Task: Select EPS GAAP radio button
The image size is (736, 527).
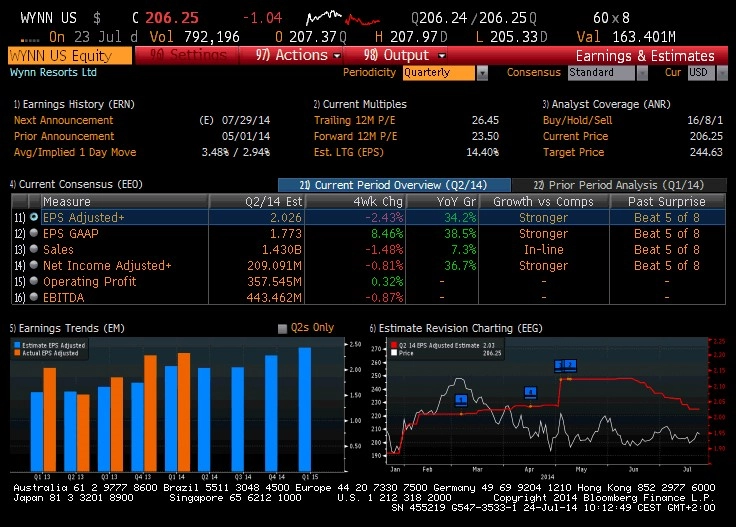Action: point(34,233)
